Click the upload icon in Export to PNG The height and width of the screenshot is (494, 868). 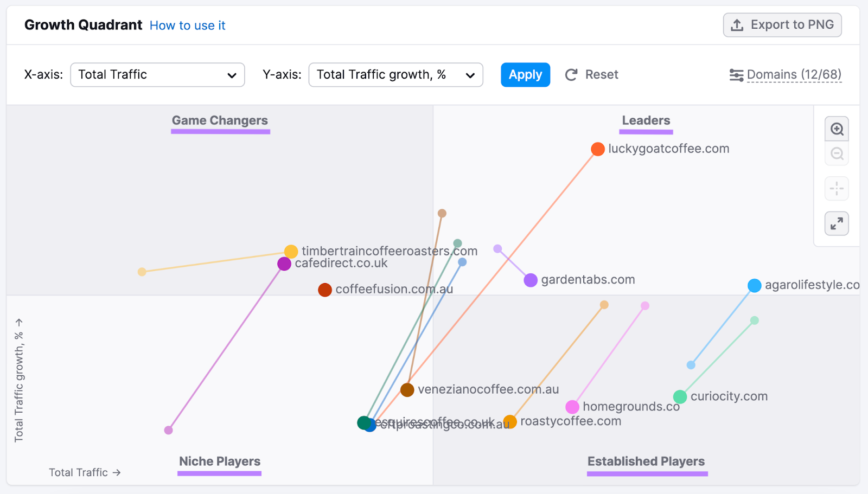click(738, 24)
